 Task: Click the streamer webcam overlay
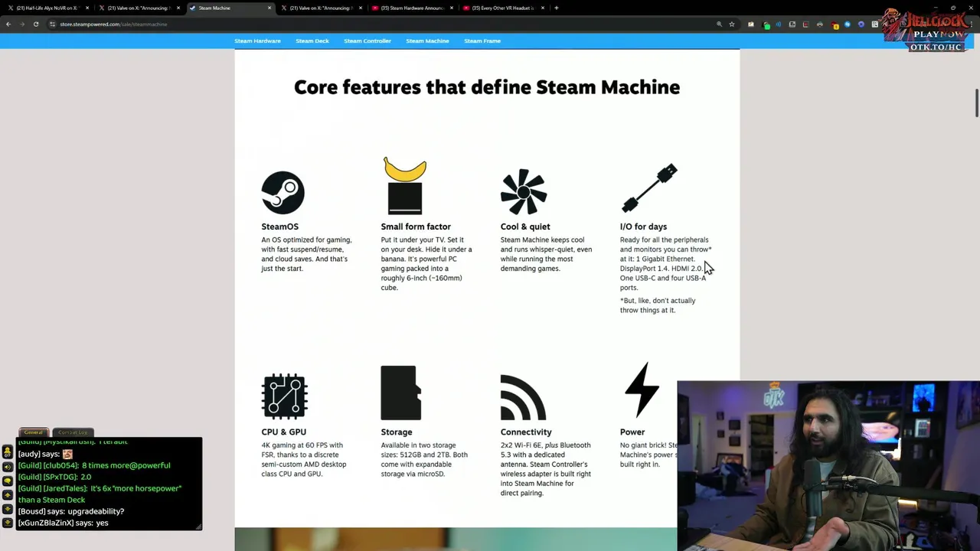828,466
